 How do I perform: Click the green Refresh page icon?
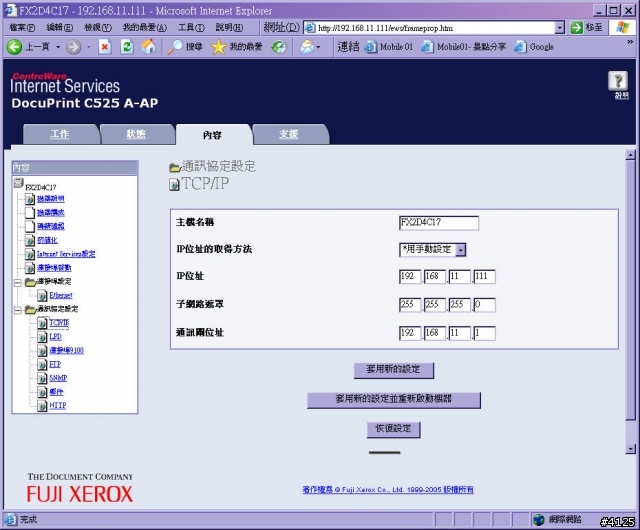(127, 47)
